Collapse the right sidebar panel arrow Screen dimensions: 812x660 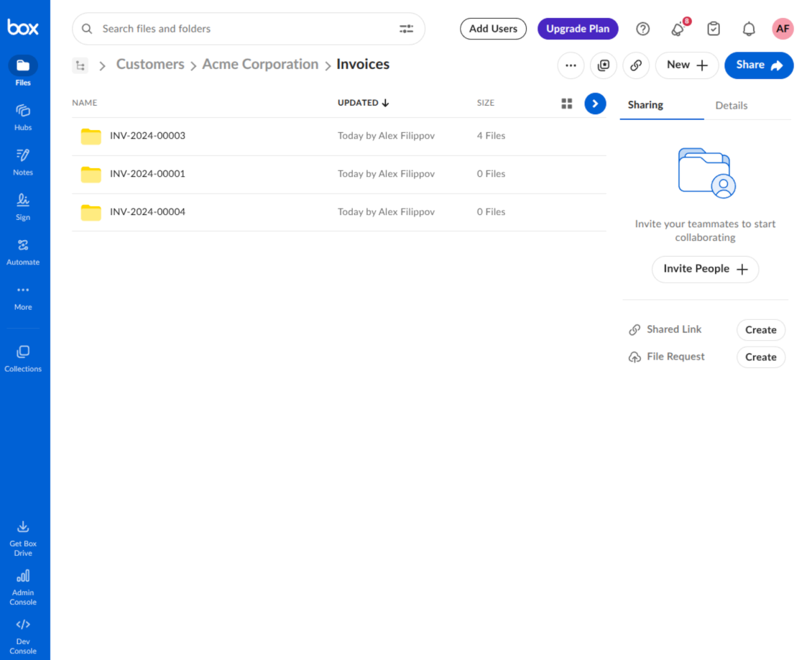pos(596,104)
